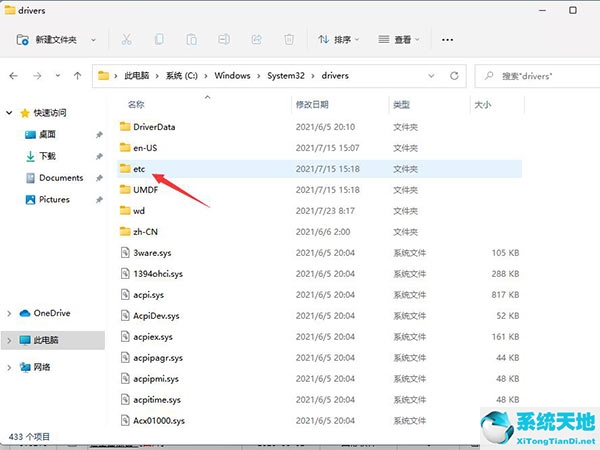Sort by the 大小 column header

(x=483, y=104)
